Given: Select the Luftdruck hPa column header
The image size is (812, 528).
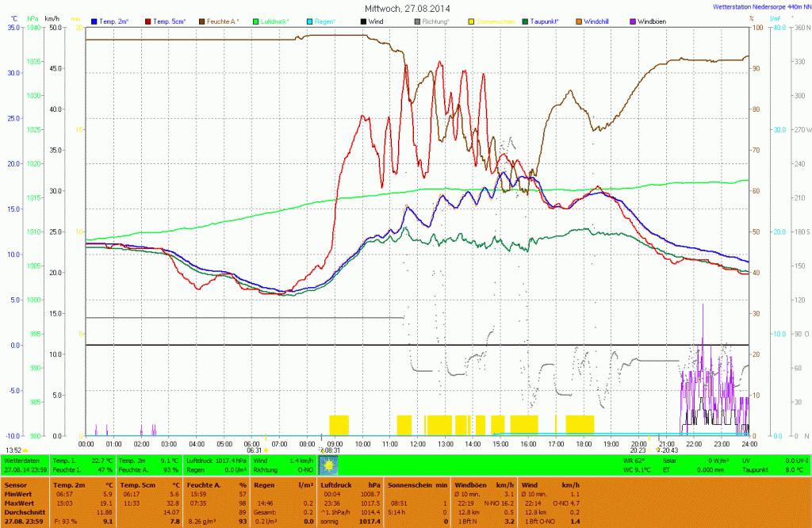Looking at the screenshot, I should (x=347, y=484).
